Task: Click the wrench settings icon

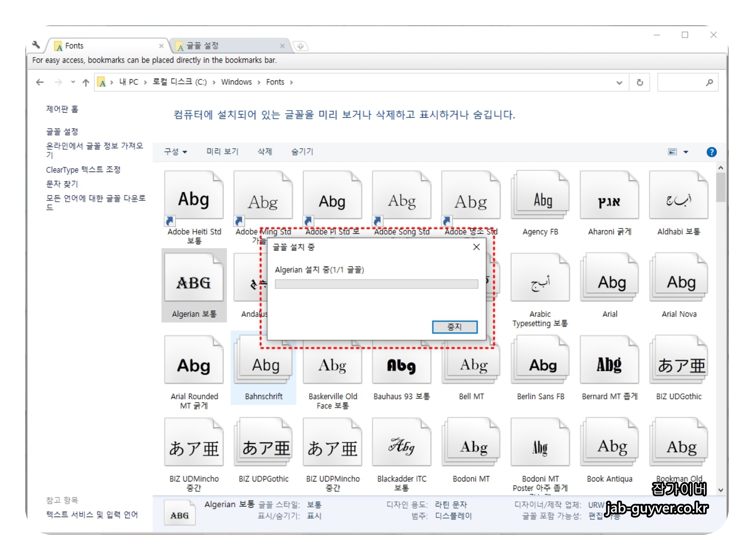Action: coord(36,45)
